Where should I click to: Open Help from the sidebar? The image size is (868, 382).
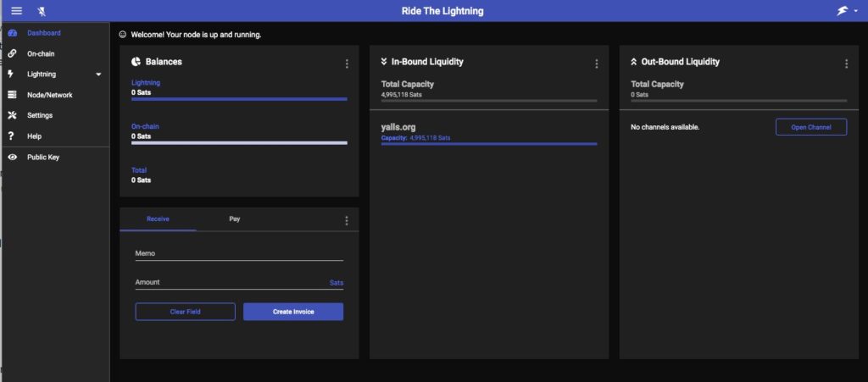(x=34, y=136)
